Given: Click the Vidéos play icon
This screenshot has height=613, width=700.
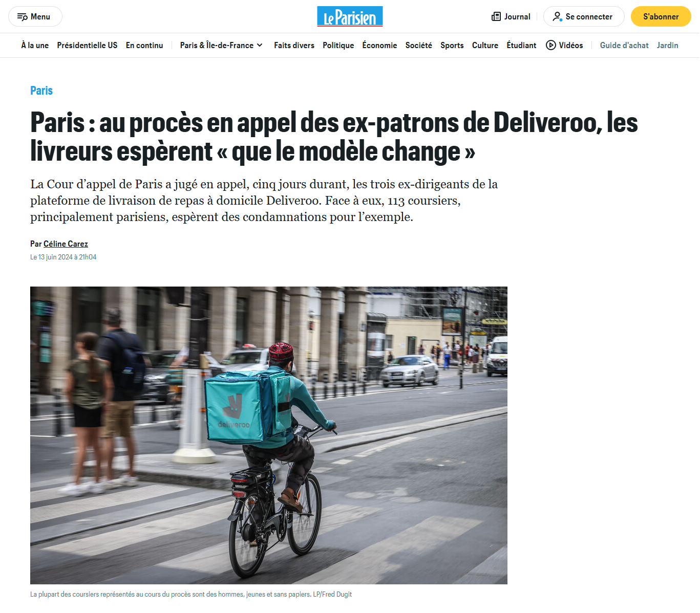Looking at the screenshot, I should tap(551, 45).
